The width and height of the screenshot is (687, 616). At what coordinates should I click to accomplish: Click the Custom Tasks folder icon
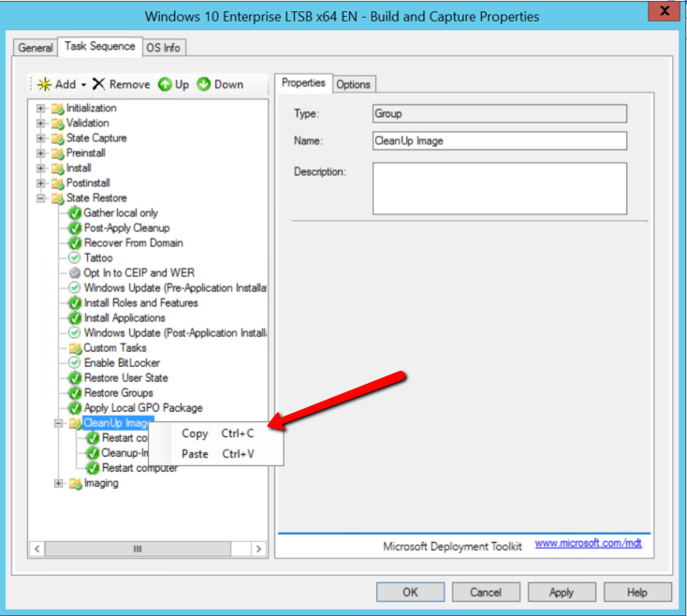click(x=75, y=348)
